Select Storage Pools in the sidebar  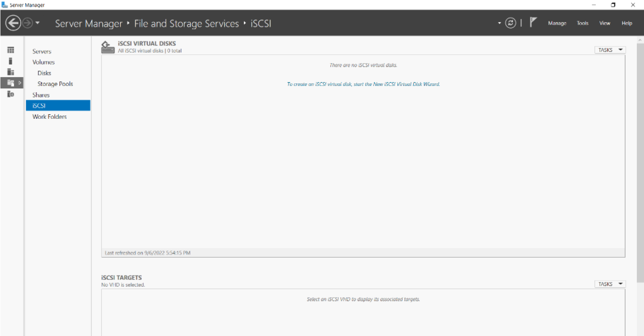pyautogui.click(x=55, y=84)
